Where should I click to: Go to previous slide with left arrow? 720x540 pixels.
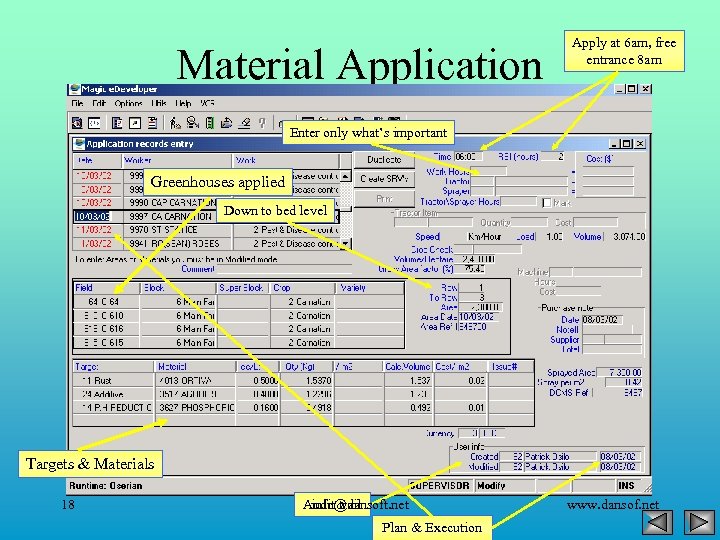click(658, 522)
